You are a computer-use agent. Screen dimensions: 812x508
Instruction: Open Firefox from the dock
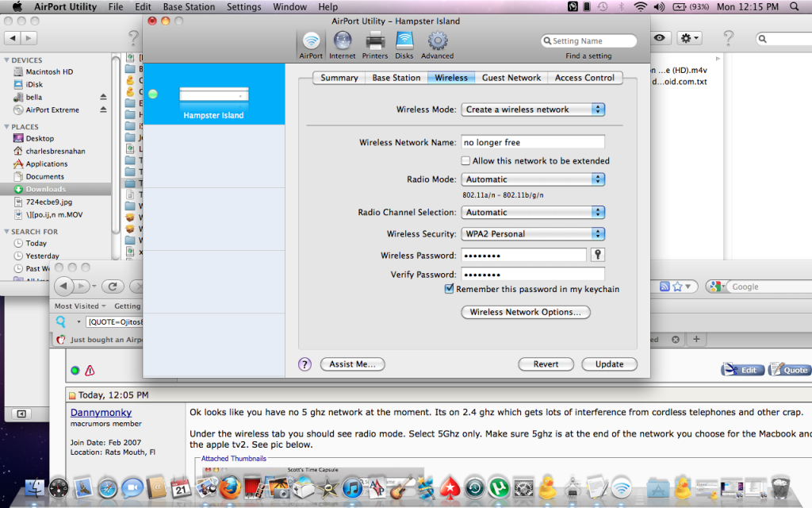pyautogui.click(x=230, y=488)
